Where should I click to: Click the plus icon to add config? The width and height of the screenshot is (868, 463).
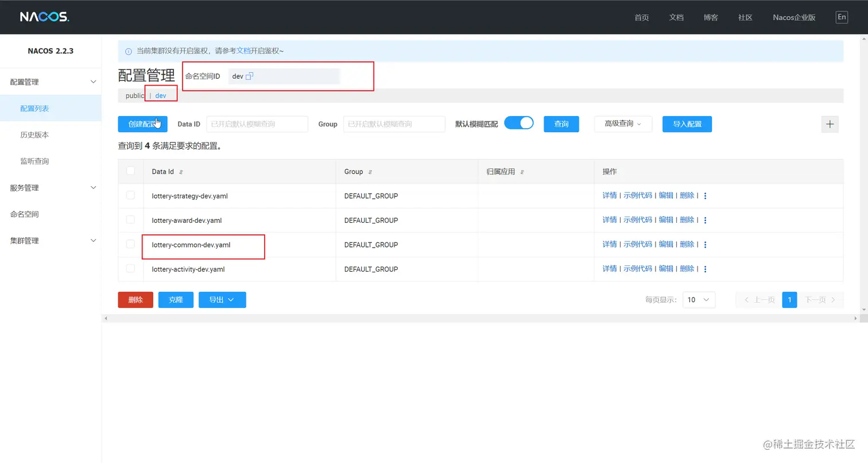pos(830,124)
